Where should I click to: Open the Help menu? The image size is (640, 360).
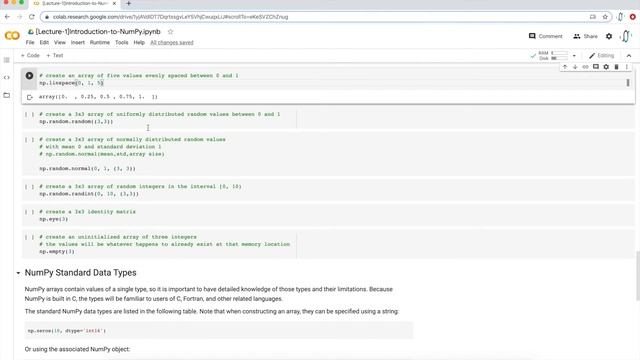[139, 42]
